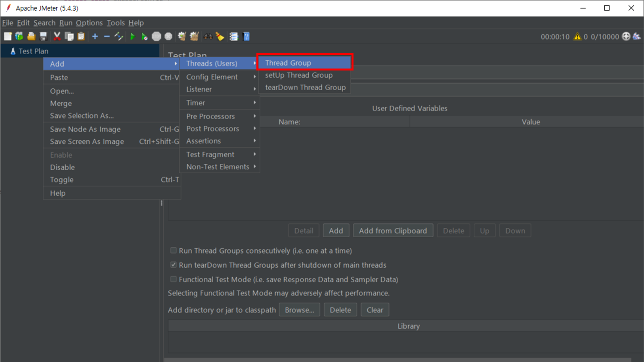Select Merge in context menu

112,103
